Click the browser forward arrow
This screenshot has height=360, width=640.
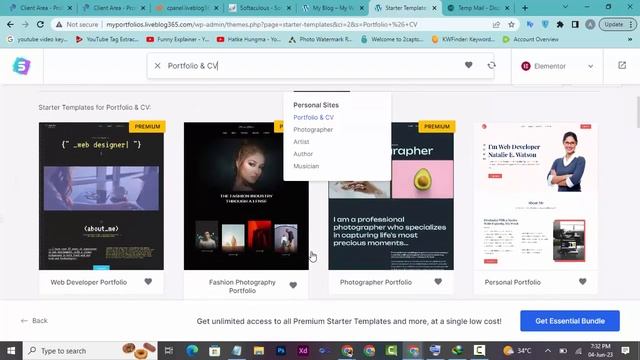pyautogui.click(x=25, y=24)
